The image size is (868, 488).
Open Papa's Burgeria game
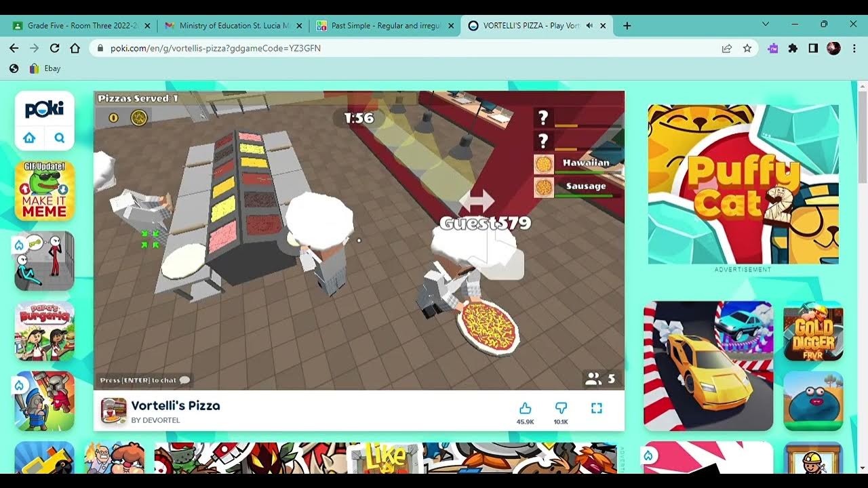pos(45,331)
